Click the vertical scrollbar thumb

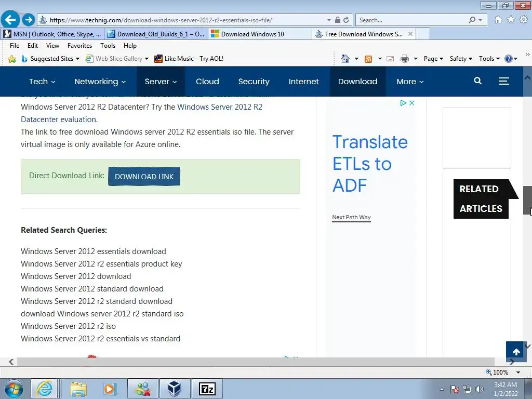[527, 200]
